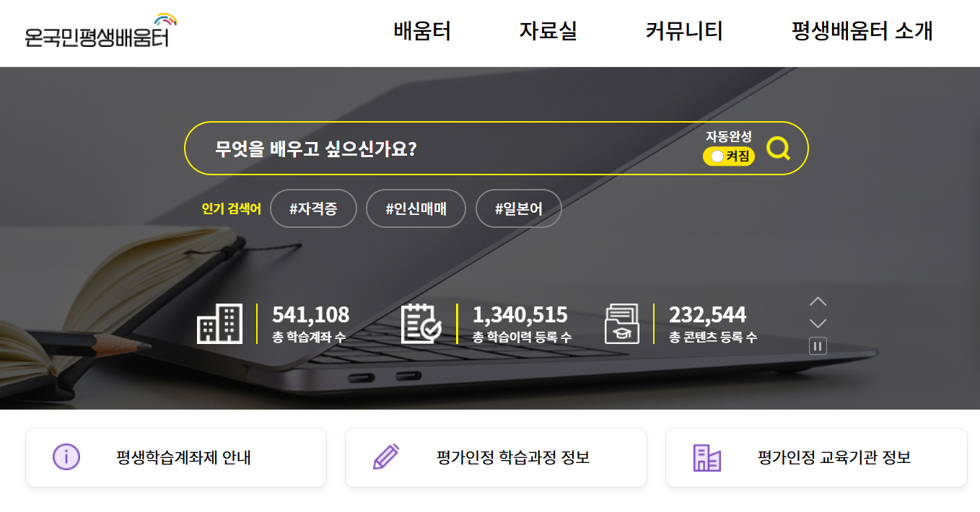This screenshot has height=512, width=980.
Task: Click the building icon for 총 학습계좌 수
Action: [219, 324]
